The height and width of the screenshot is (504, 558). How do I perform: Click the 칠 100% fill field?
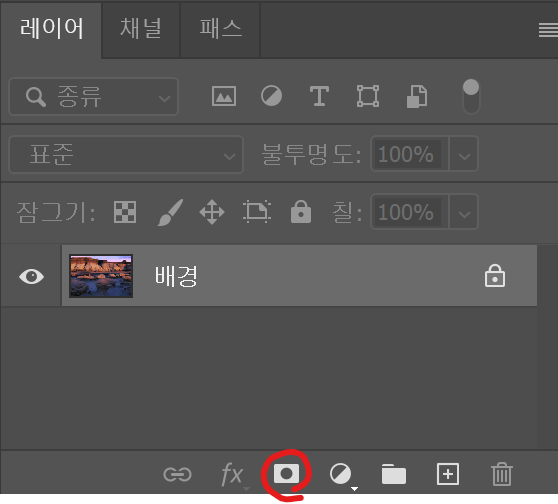[x=409, y=212]
